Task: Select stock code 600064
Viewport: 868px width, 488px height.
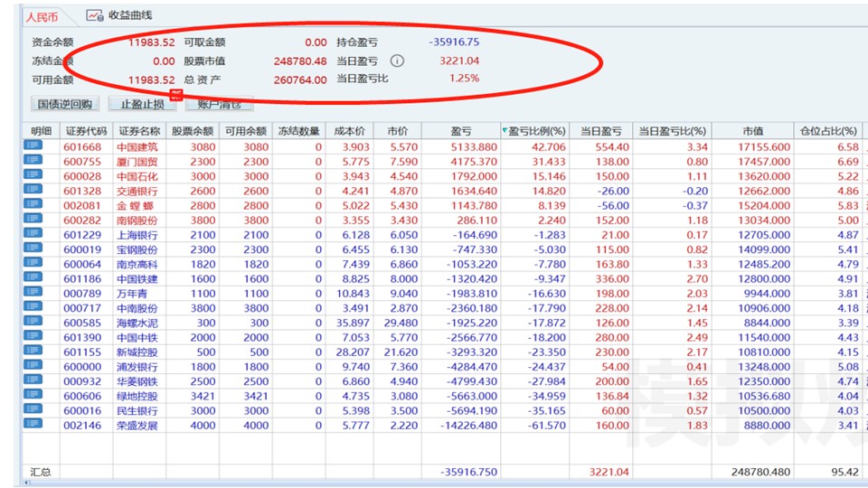Action: tap(82, 265)
